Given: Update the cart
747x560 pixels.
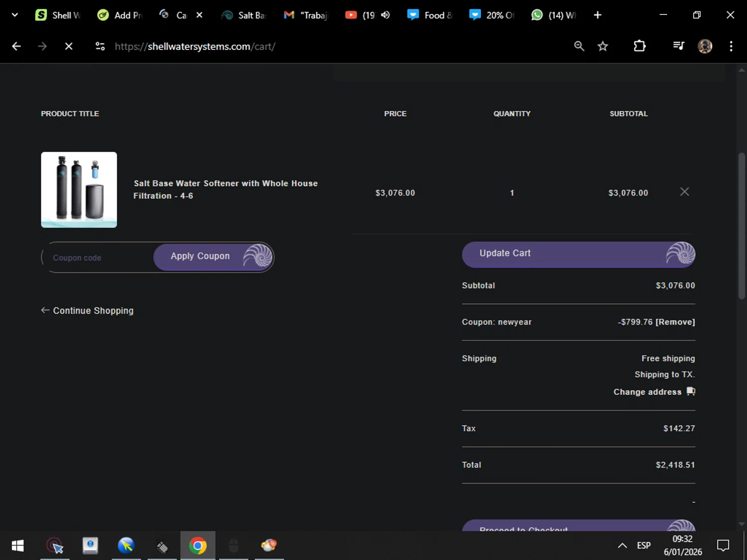Looking at the screenshot, I should [578, 254].
